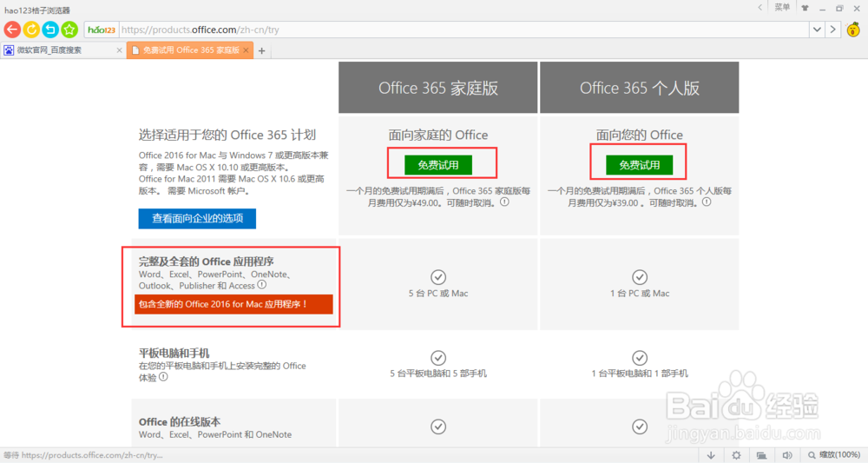Screen dimensions: 868x463
Task: Click the settings gear icon in status bar
Action: pyautogui.click(x=736, y=455)
